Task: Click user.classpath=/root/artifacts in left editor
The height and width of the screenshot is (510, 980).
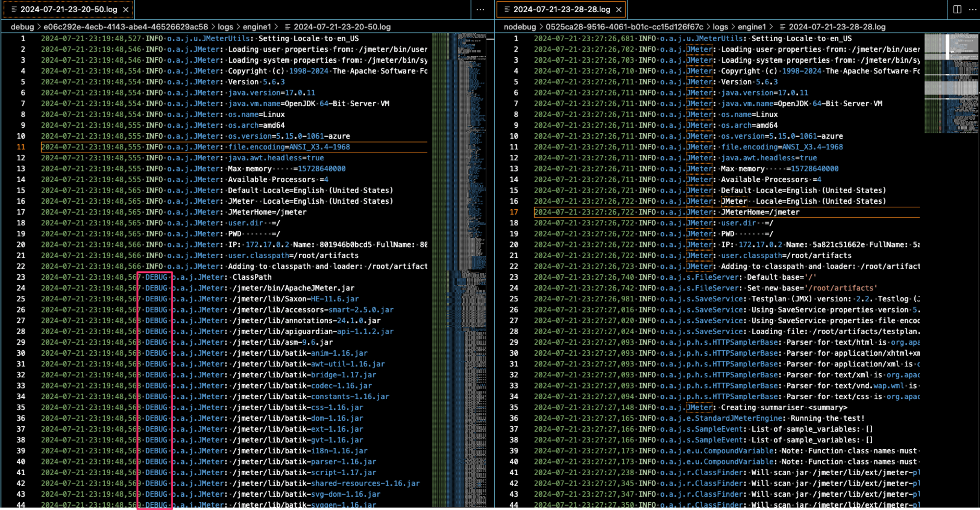Action: 294,256
